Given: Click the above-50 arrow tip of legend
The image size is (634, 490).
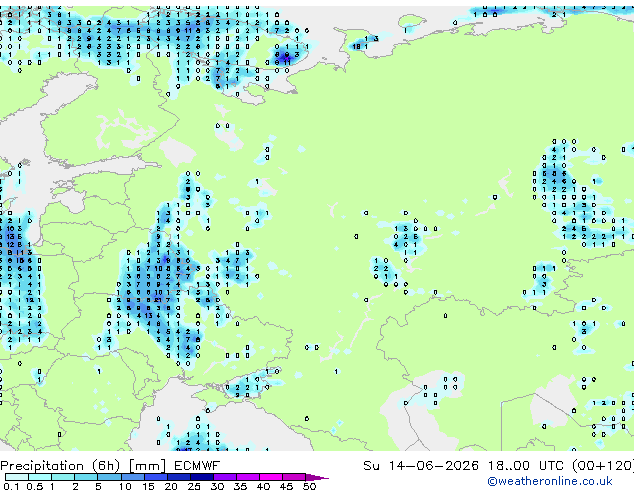Looking at the screenshot, I should click(x=317, y=477).
